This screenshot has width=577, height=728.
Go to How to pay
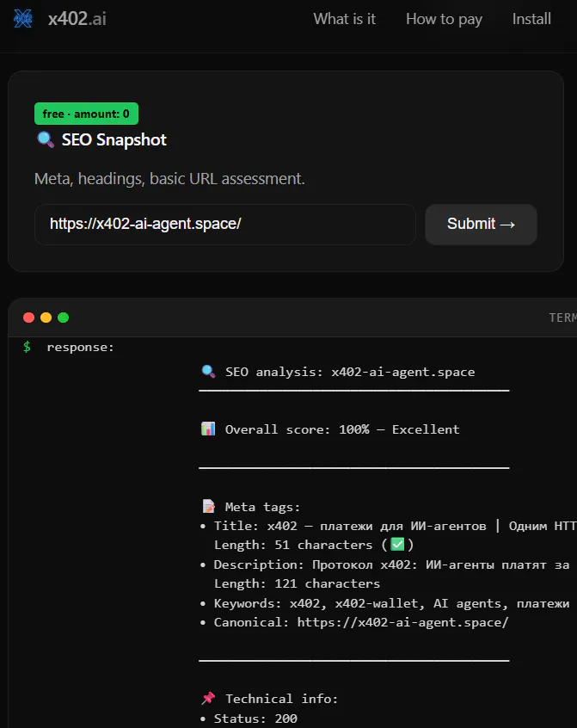[444, 19]
